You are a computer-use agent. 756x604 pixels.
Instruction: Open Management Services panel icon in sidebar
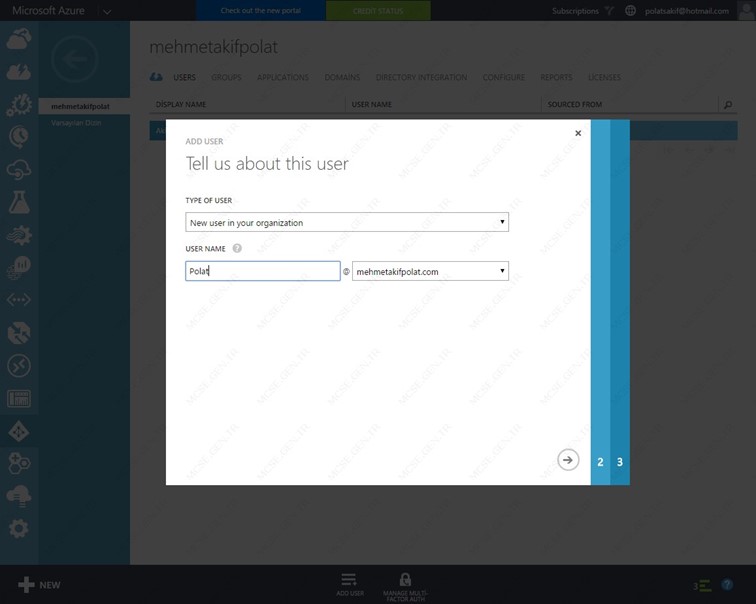pos(19,399)
